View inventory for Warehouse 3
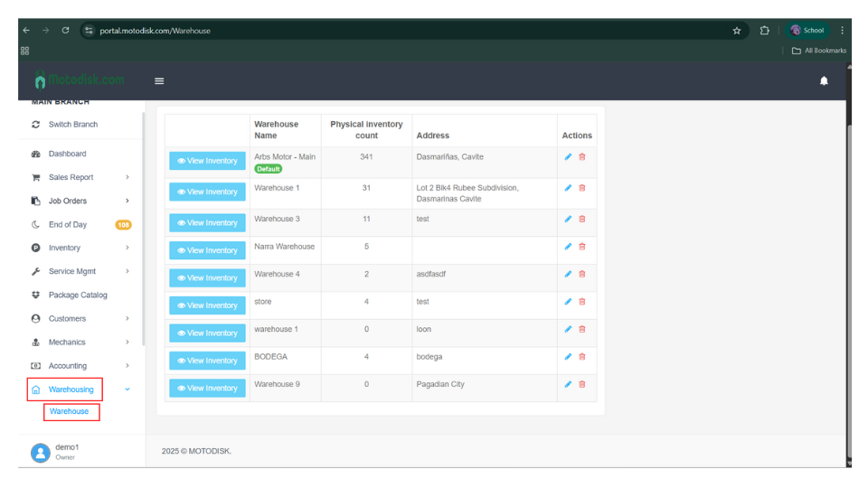 pyautogui.click(x=207, y=223)
